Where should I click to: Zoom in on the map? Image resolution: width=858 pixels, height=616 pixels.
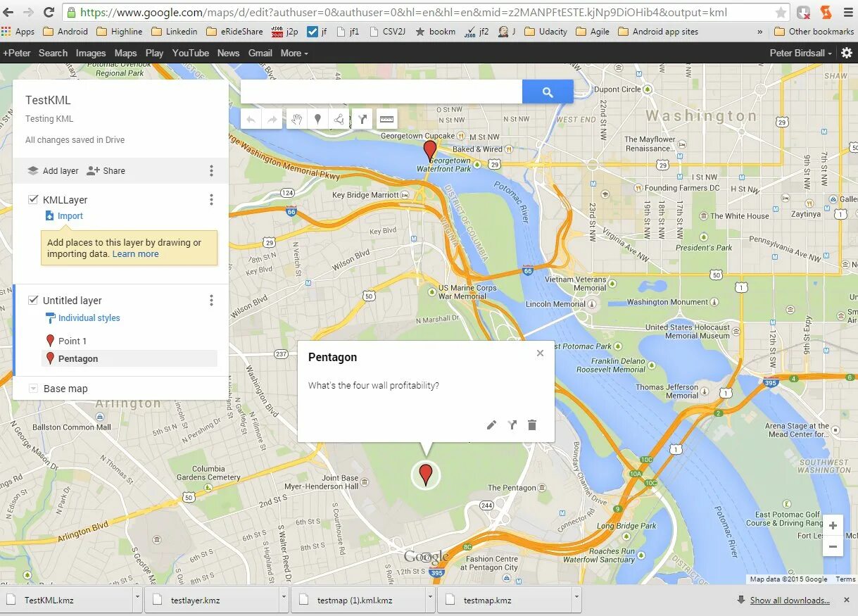point(833,526)
